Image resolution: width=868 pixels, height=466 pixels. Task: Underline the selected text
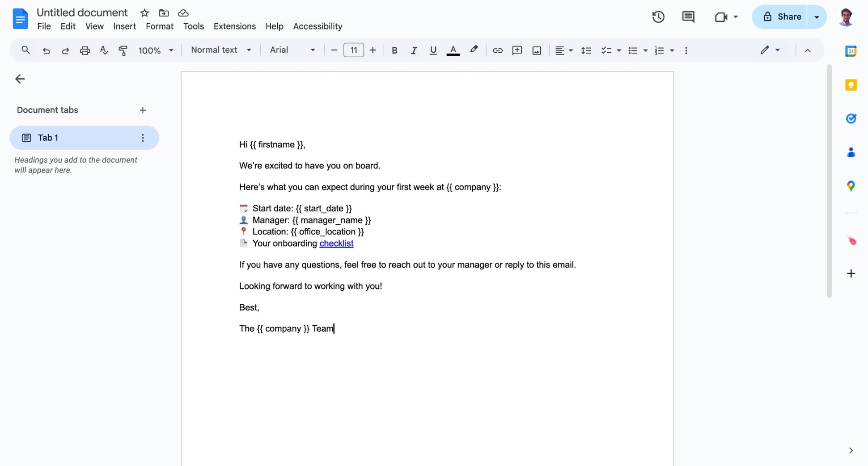[x=432, y=50]
